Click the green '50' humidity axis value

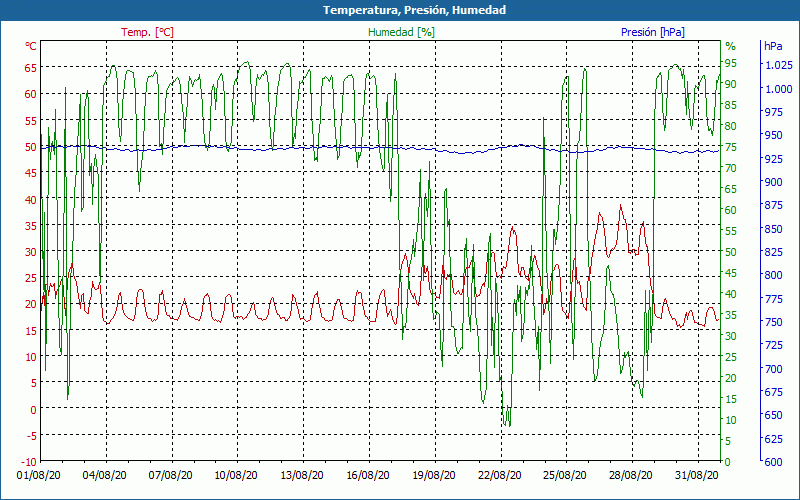click(731, 252)
